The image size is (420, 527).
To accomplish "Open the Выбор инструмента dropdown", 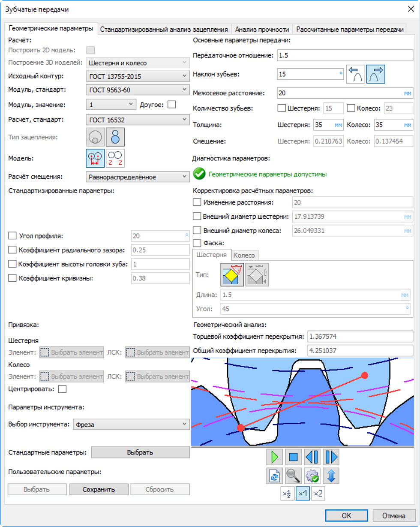I will 131,424.
